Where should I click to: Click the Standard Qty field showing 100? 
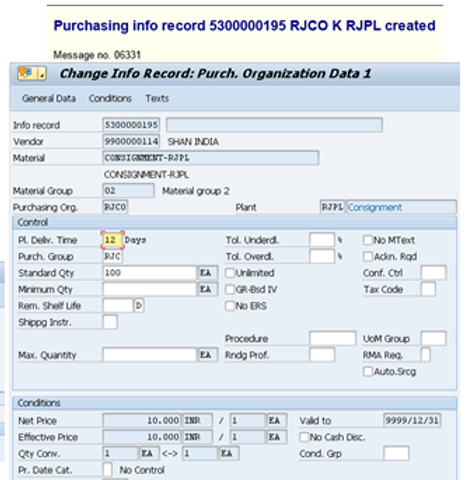click(150, 273)
